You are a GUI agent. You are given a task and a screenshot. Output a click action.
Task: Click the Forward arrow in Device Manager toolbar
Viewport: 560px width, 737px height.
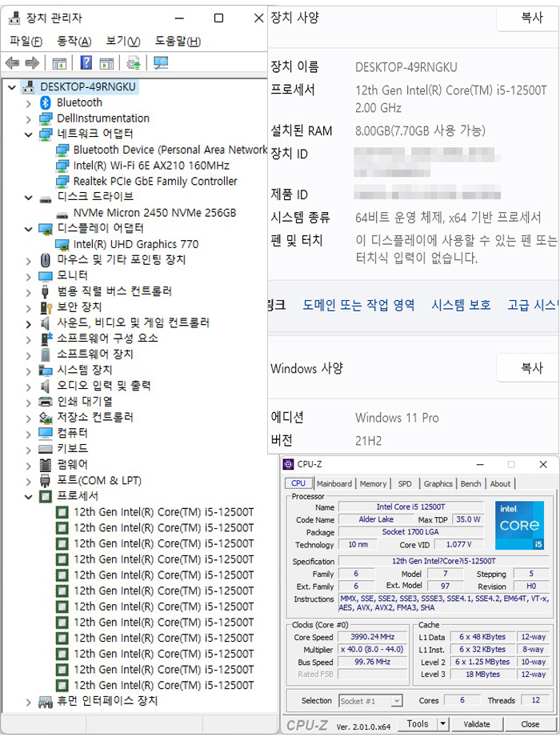32,62
